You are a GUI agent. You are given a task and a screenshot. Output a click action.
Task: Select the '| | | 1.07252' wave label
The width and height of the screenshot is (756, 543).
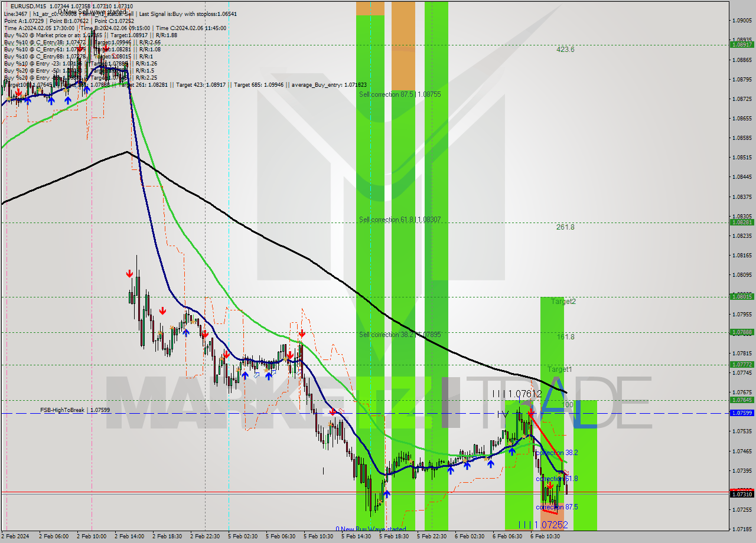pyautogui.click(x=543, y=525)
